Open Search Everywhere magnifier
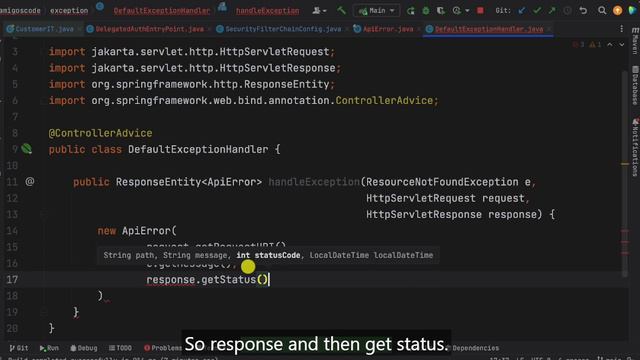640x360 pixels. click(602, 11)
